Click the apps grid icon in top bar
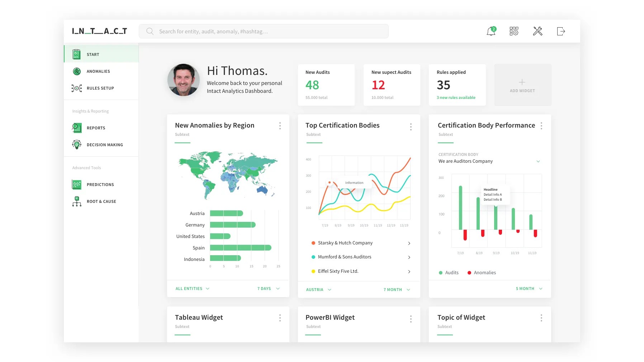This screenshot has height=362, width=644. (514, 31)
